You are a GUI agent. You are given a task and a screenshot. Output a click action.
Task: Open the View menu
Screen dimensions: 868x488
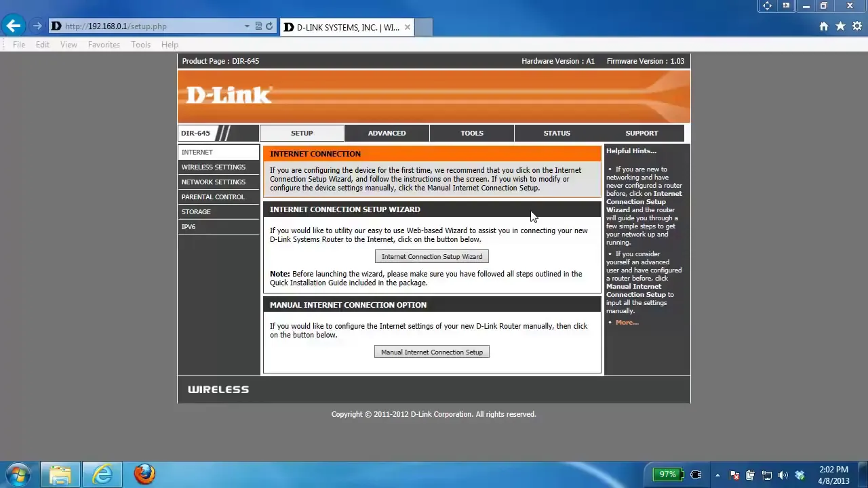(68, 45)
